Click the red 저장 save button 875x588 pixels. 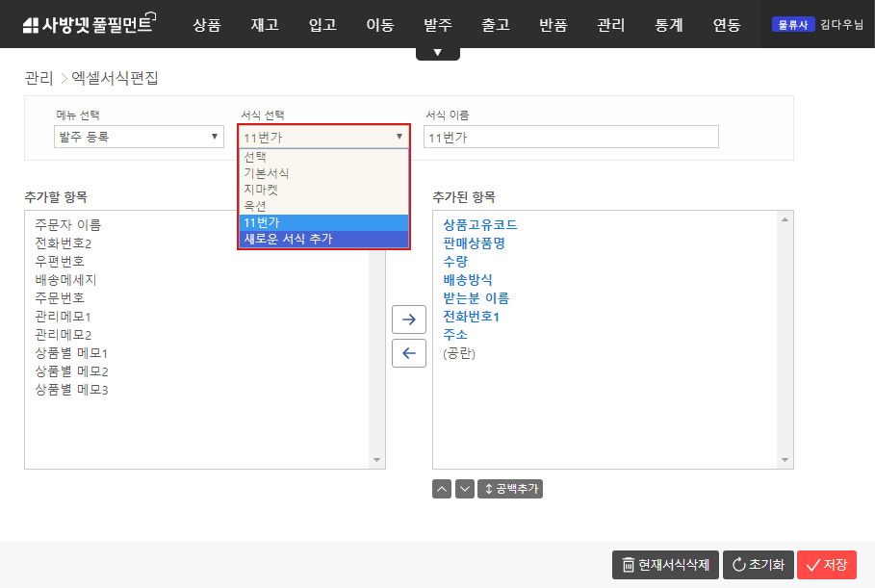tap(826, 565)
